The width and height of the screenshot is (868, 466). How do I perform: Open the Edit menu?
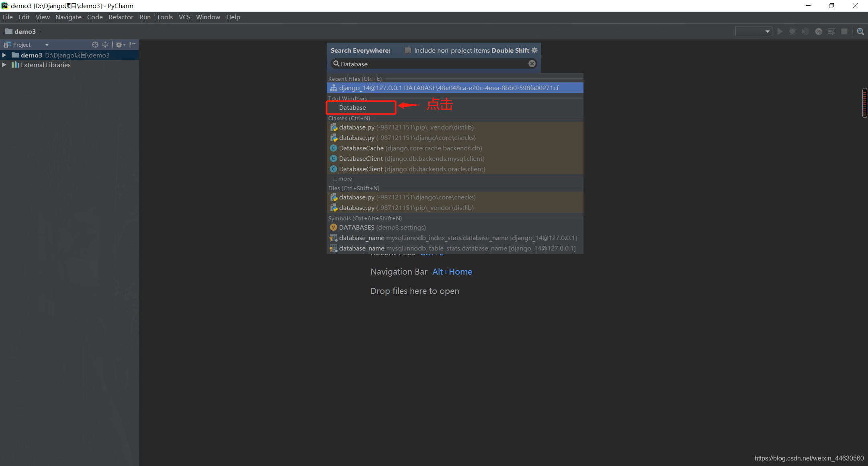pyautogui.click(x=24, y=17)
